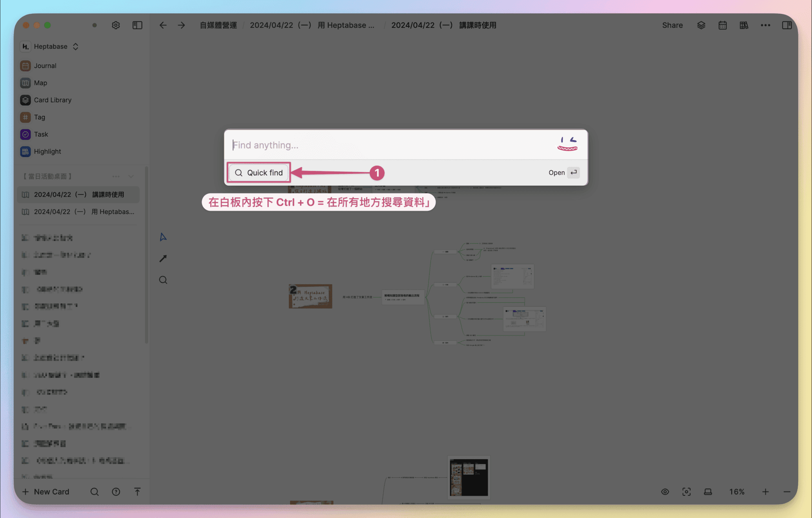The image size is (812, 518).
Task: Click the Share button
Action: click(x=672, y=25)
